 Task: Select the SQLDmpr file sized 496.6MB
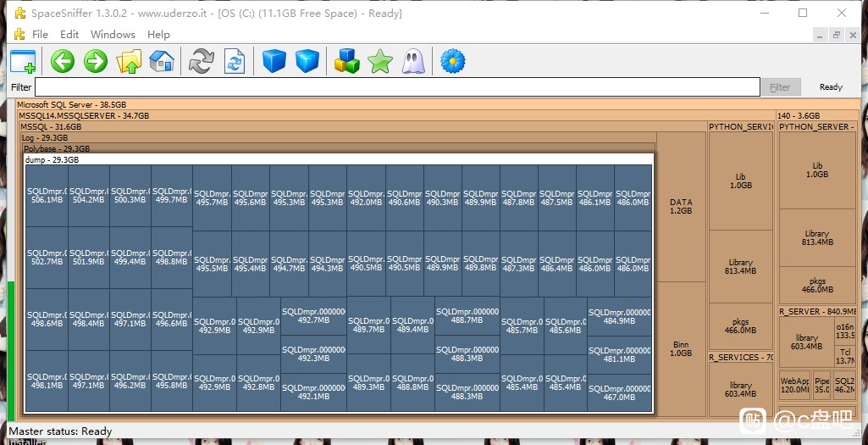pyautogui.click(x=172, y=320)
